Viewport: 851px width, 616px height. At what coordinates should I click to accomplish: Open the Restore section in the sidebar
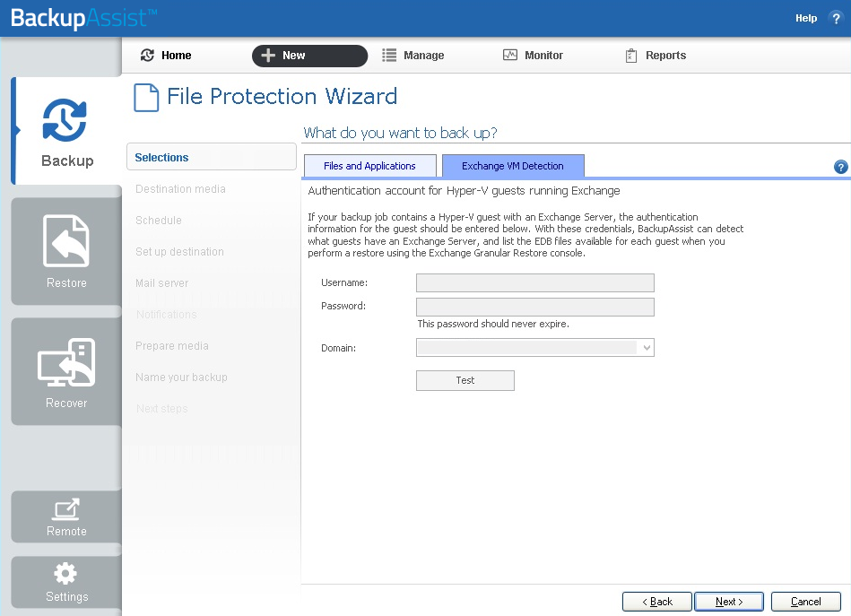tap(66, 251)
